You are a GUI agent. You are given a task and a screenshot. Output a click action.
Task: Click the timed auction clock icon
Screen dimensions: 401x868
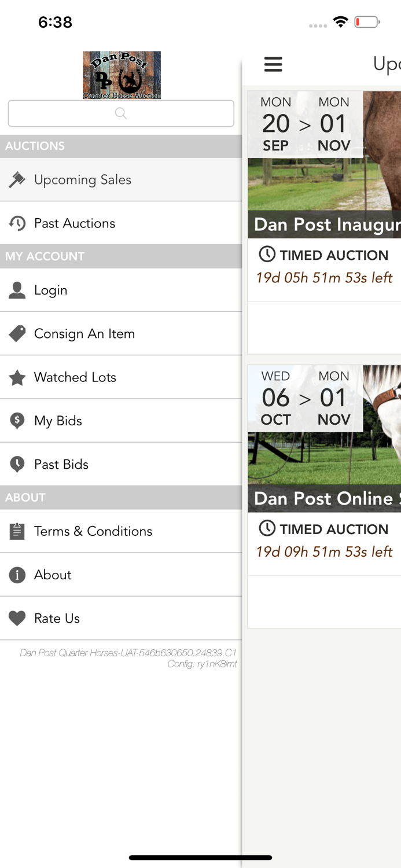pos(267,255)
